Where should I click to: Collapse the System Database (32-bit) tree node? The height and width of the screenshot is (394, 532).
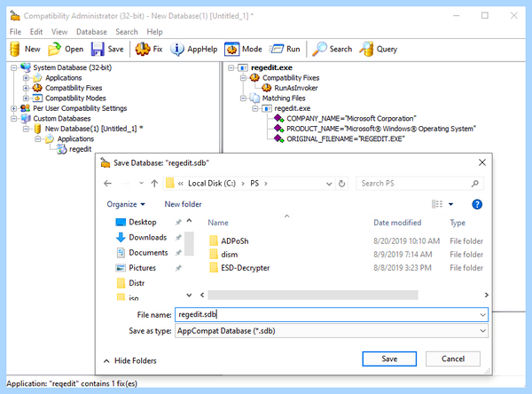tap(13, 67)
